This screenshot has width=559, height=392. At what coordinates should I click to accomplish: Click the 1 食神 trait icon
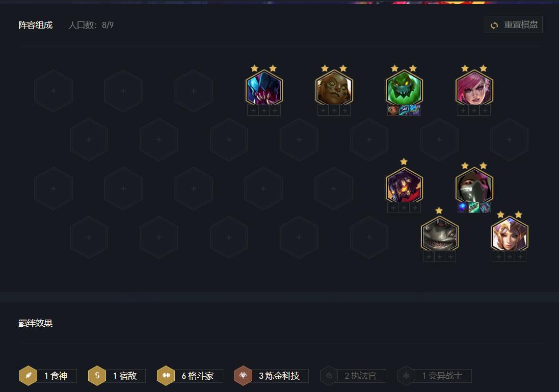coord(28,376)
